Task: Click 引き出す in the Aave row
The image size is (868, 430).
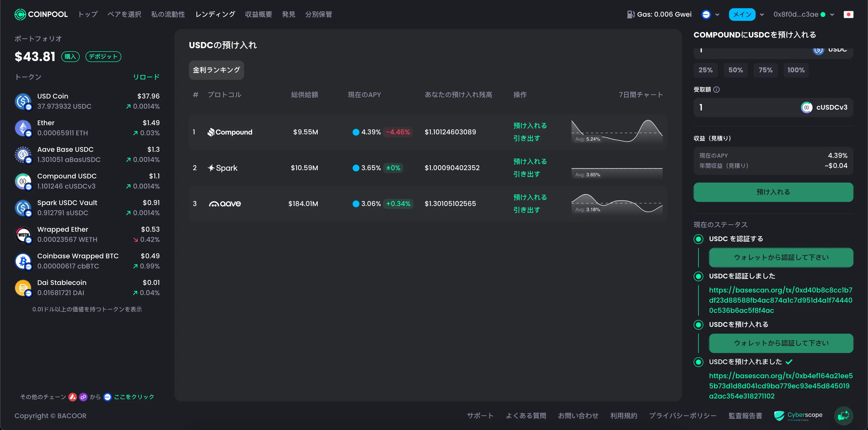Action: pos(527,210)
